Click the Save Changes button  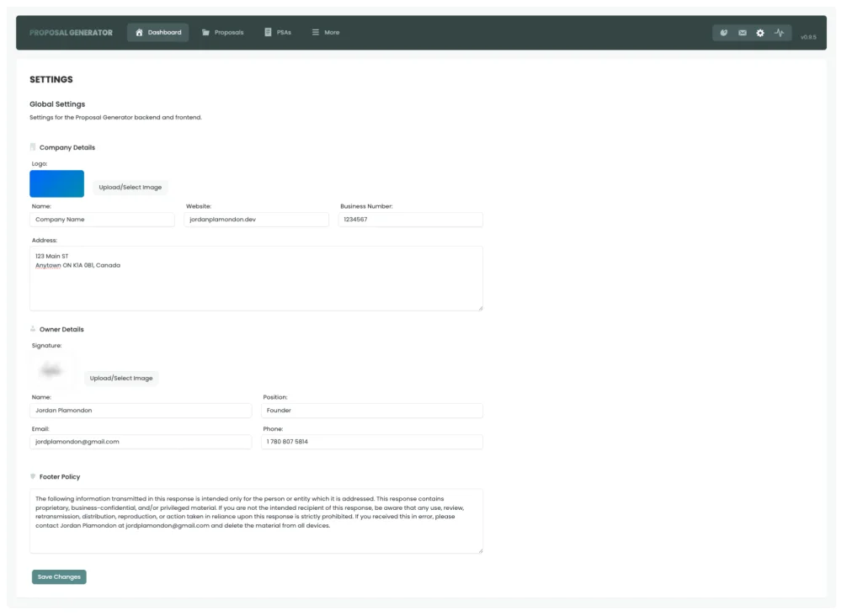[x=59, y=576]
